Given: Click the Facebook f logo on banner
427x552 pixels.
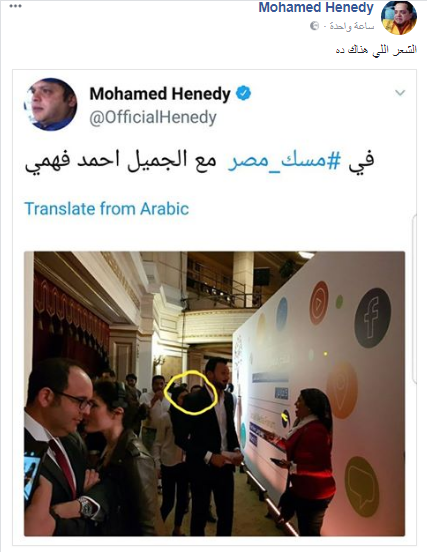Looking at the screenshot, I should coord(372,318).
